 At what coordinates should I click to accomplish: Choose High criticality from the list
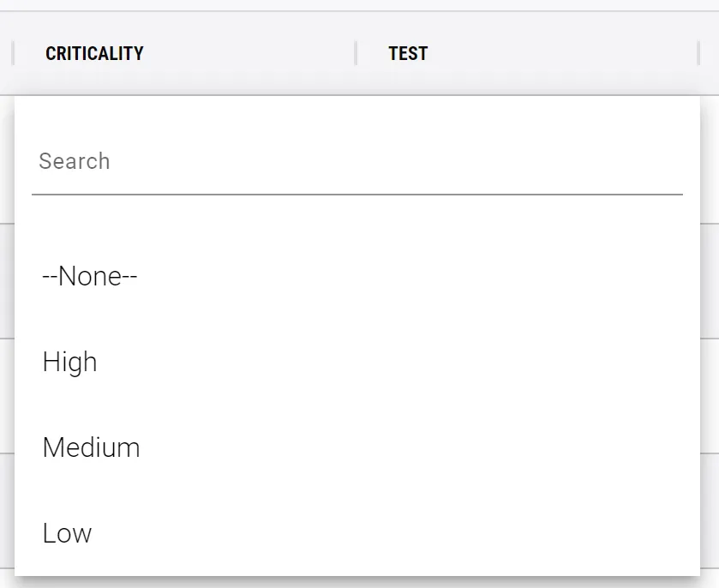pyautogui.click(x=69, y=363)
